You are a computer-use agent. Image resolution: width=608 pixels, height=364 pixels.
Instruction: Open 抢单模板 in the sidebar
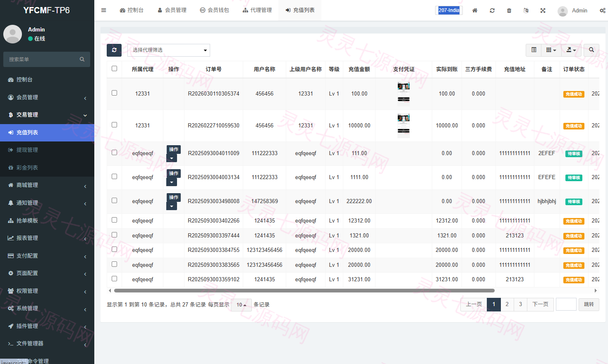[47, 220]
